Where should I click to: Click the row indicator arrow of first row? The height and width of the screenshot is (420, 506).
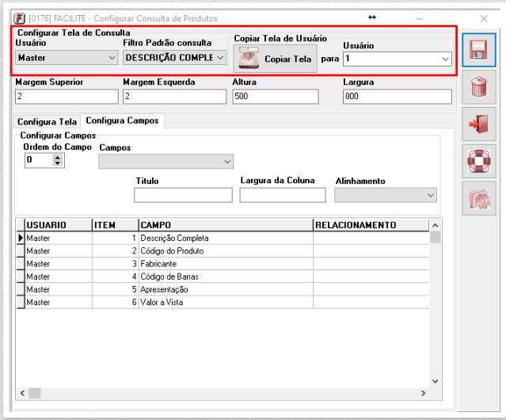click(21, 239)
